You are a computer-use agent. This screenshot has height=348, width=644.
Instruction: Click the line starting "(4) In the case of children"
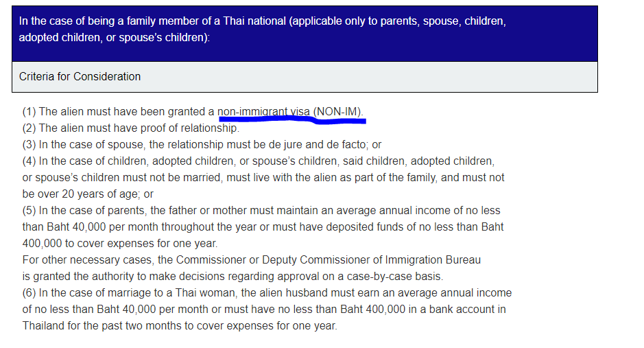coord(257,161)
